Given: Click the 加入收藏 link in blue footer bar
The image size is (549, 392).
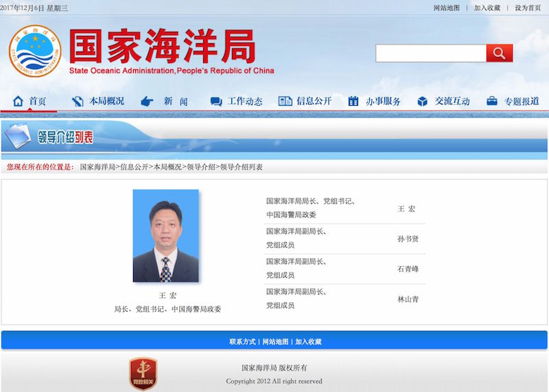Looking at the screenshot, I should [x=308, y=342].
